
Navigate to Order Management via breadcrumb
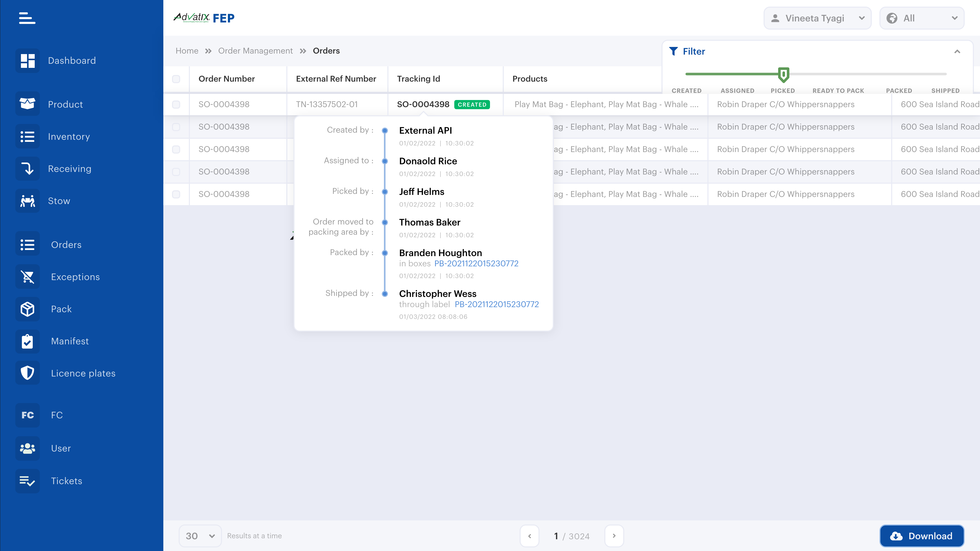coord(255,51)
